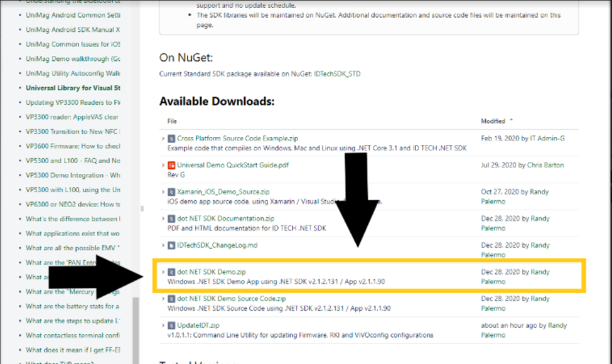
Task: Open the IDTechSDK_STD NuGet link
Action: click(x=337, y=73)
